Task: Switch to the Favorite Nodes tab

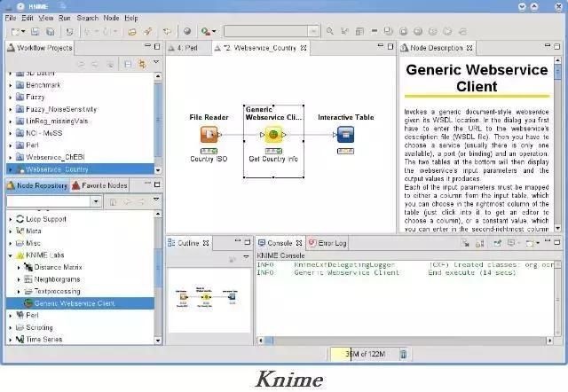Action: point(100,185)
